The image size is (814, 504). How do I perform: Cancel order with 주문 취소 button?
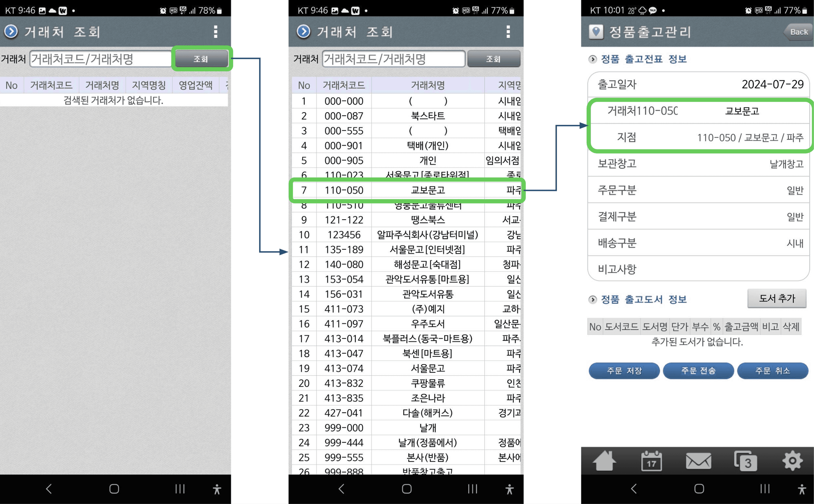[772, 371]
